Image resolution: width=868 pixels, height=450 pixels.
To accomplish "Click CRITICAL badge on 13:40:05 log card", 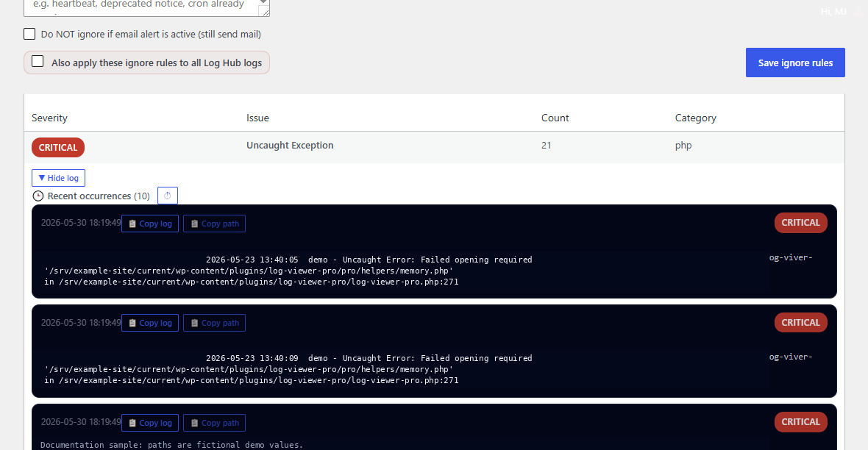I will click(800, 223).
